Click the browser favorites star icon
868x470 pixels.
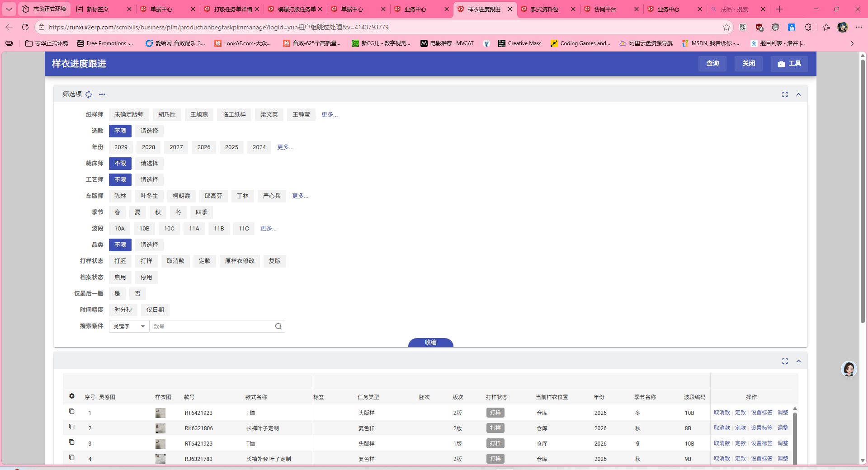(x=726, y=27)
